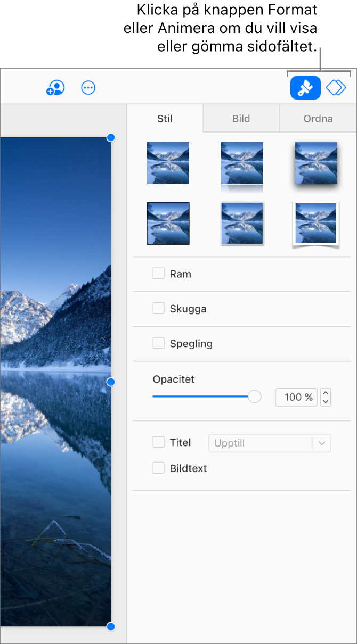
Task: Increase opacity with the stepper up arrow
Action: [326, 393]
